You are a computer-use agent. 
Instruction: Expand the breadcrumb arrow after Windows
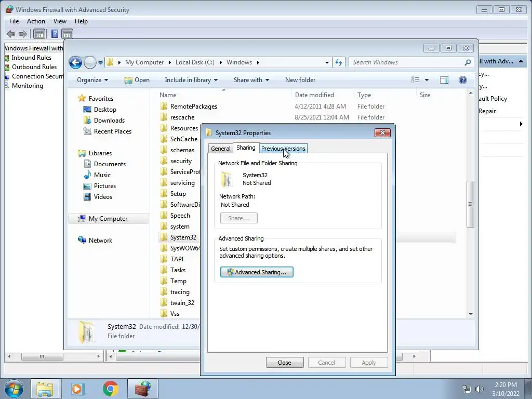click(258, 62)
